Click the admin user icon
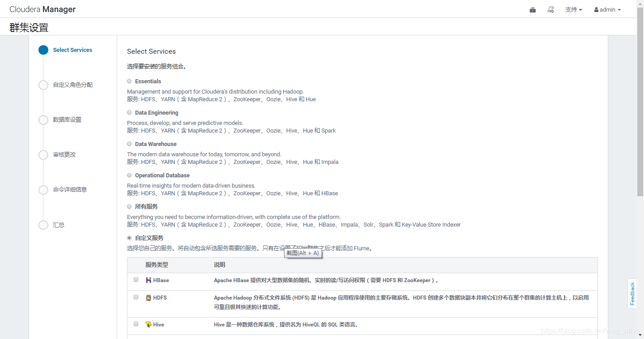This screenshot has height=339, width=644. tap(597, 10)
